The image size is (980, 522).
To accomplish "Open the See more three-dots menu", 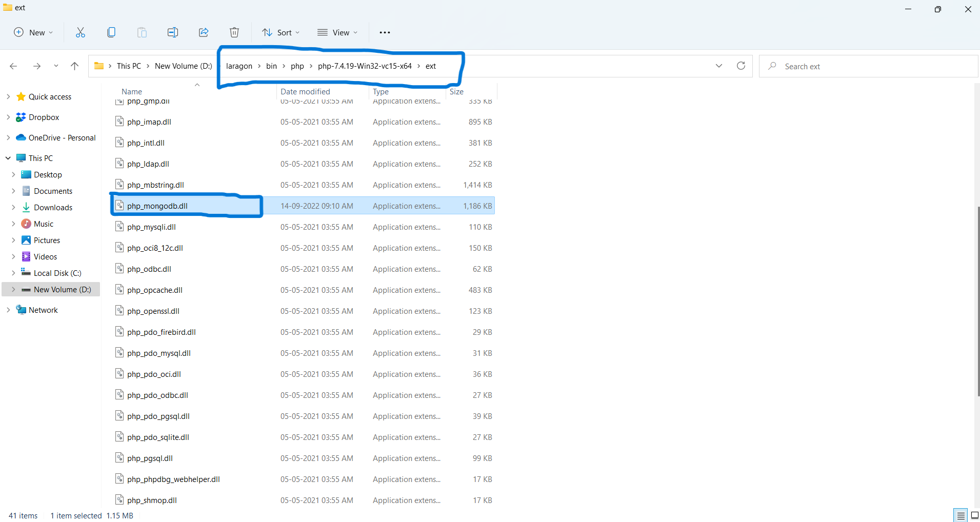I will [x=385, y=32].
